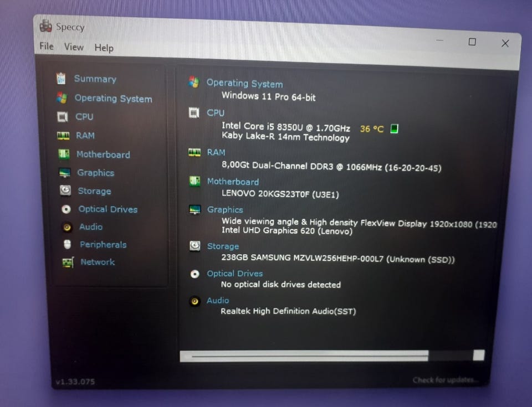This screenshot has width=532, height=407.
Task: Click the Windows flag icon in summary panel
Action: 194,82
